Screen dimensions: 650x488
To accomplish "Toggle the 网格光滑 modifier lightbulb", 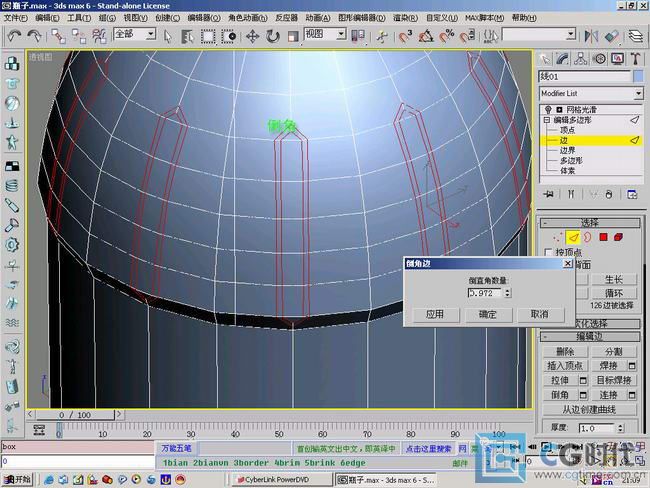I will 548,109.
